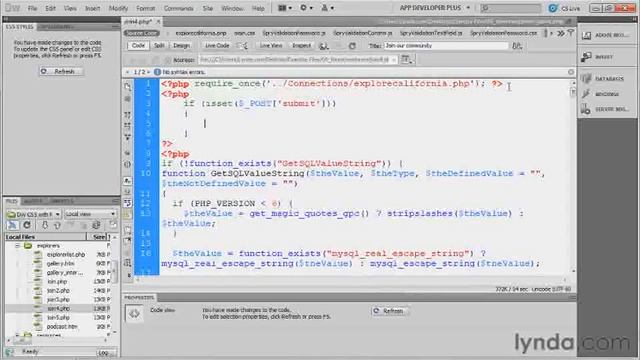Open the Extend Dreamweaver gear dropdown
Image resolution: width=640 pixels, height=360 pixels.
pos(307,8)
